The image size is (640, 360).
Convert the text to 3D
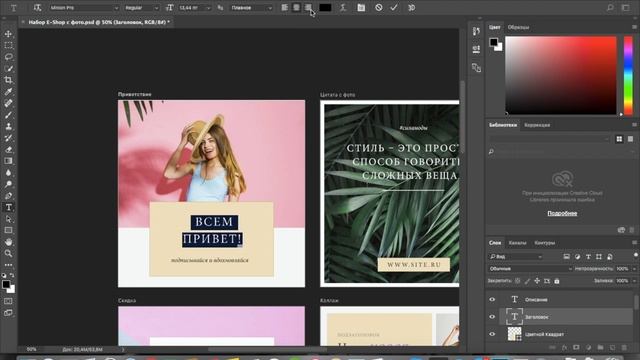[x=411, y=8]
